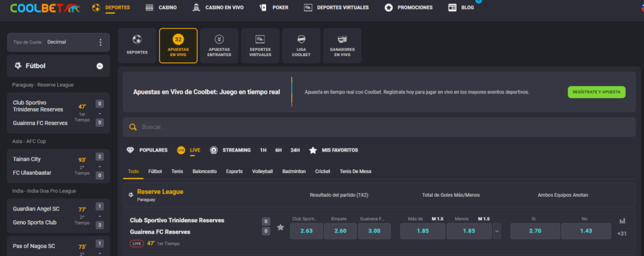644x256 pixels.
Task: Click the slot machine icon next to Casino
Action: [x=150, y=8]
